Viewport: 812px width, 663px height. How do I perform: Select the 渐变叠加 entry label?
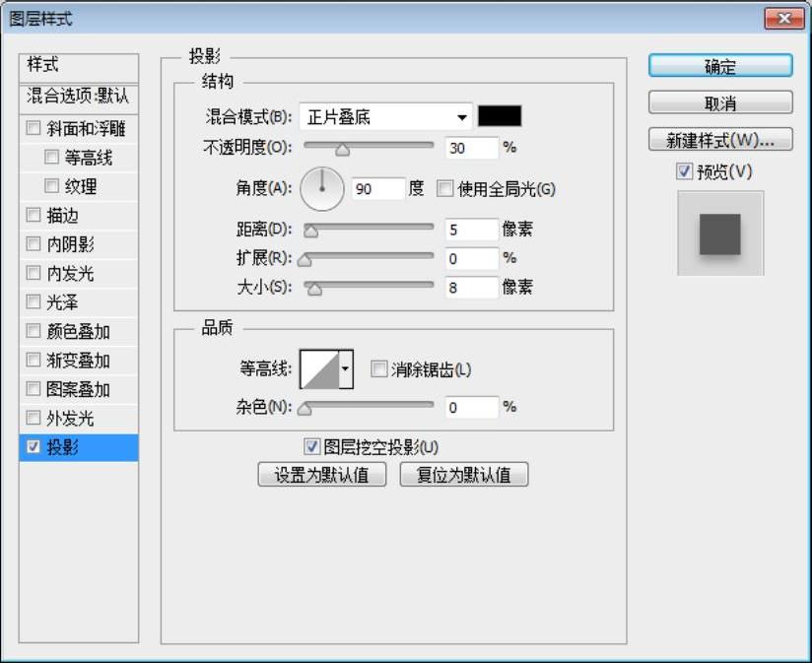[78, 360]
